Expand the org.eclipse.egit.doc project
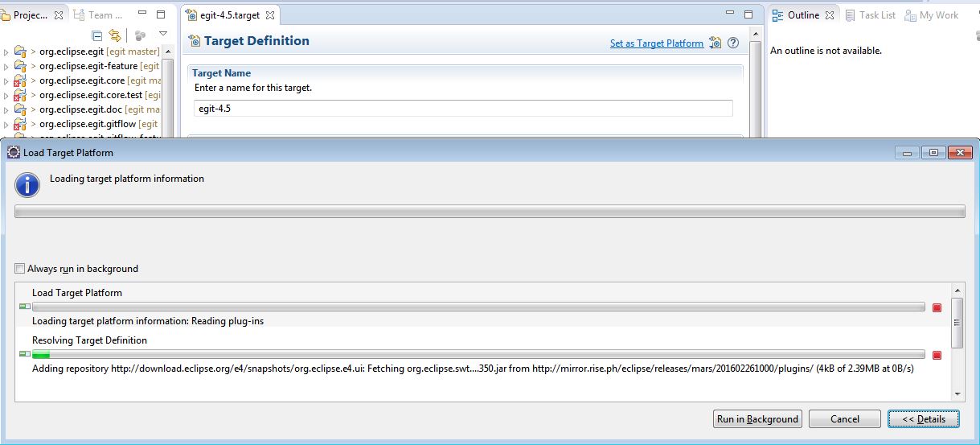Image resolution: width=980 pixels, height=445 pixels. (x=6, y=109)
